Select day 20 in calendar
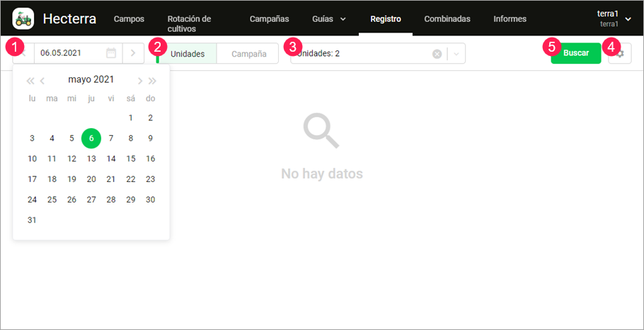 tap(91, 179)
